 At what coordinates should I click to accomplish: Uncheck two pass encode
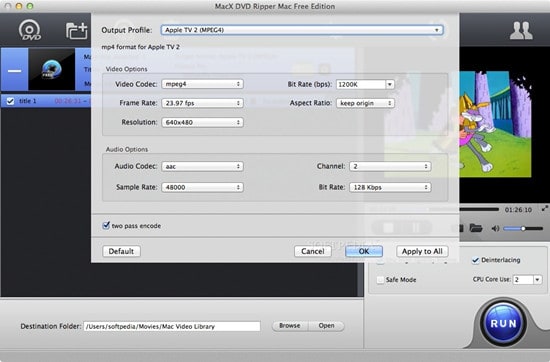tap(106, 225)
